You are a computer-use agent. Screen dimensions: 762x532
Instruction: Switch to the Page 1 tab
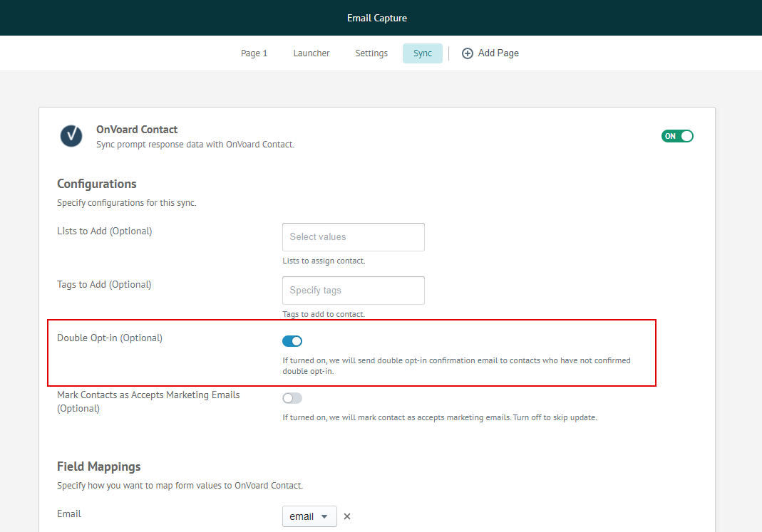click(x=254, y=53)
